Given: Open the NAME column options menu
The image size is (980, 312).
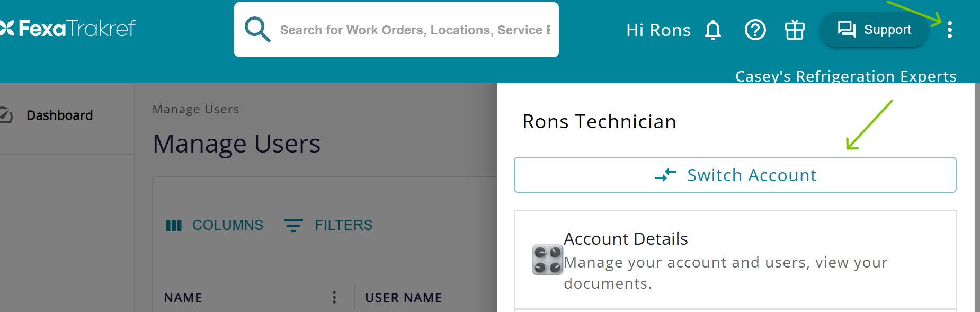Looking at the screenshot, I should tap(334, 297).
